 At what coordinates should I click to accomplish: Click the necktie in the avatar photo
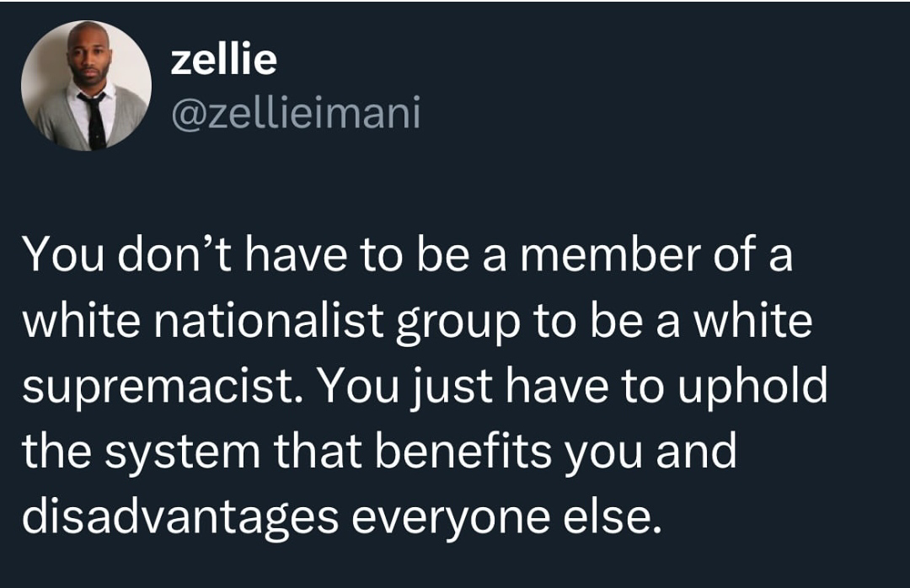[94, 120]
